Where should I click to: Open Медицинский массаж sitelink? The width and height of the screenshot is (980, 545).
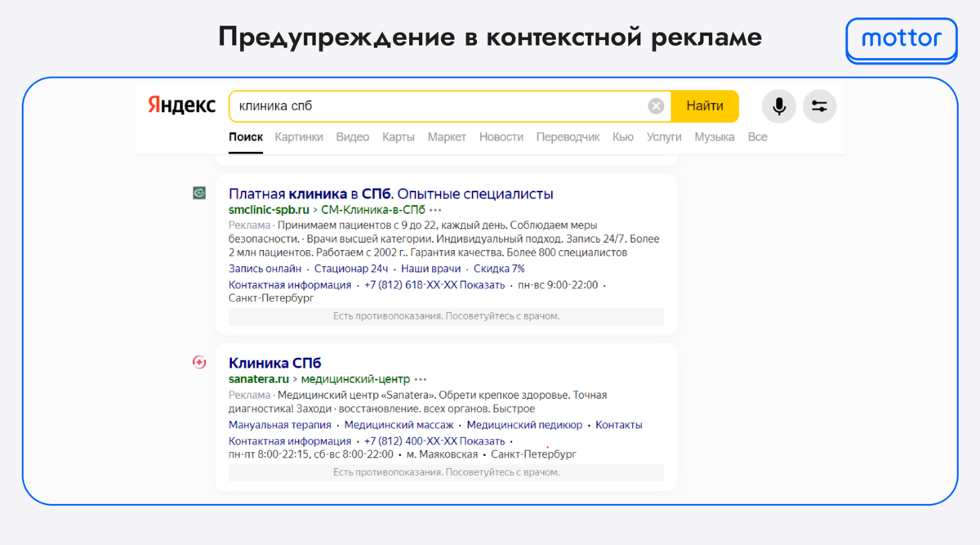point(399,425)
